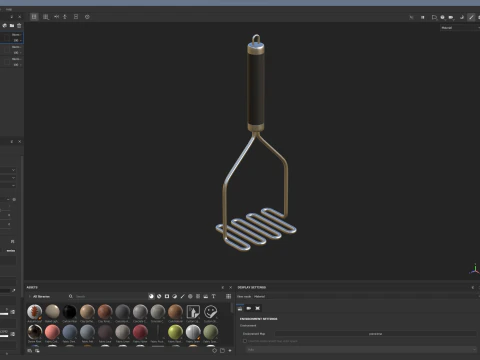Enable the checkbox under Environment Map

click(x=245, y=341)
